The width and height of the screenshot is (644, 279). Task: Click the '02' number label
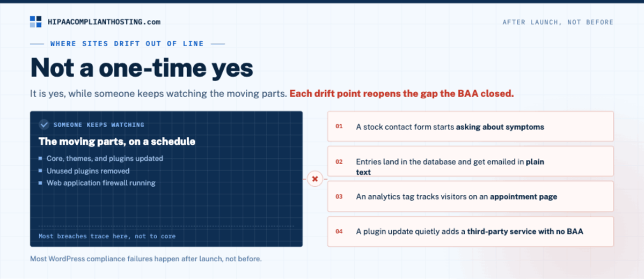[x=339, y=161]
